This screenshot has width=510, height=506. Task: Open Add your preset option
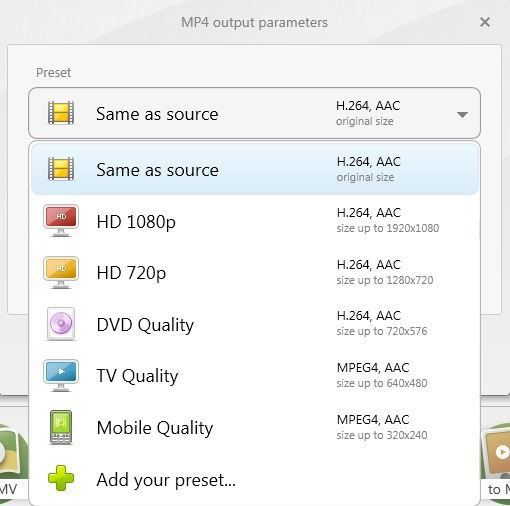[255, 479]
